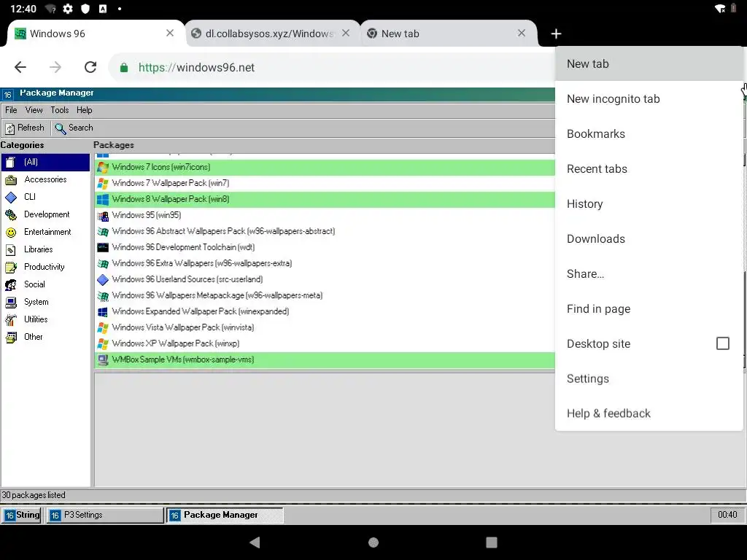Image resolution: width=747 pixels, height=560 pixels.
Task: Select Windows 96 Extra Wallpapers row
Action: pyautogui.click(x=325, y=263)
